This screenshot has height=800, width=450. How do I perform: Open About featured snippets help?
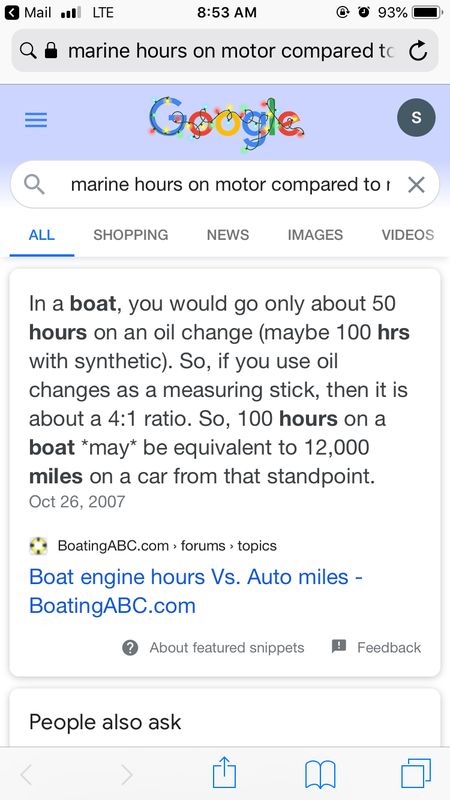(213, 648)
